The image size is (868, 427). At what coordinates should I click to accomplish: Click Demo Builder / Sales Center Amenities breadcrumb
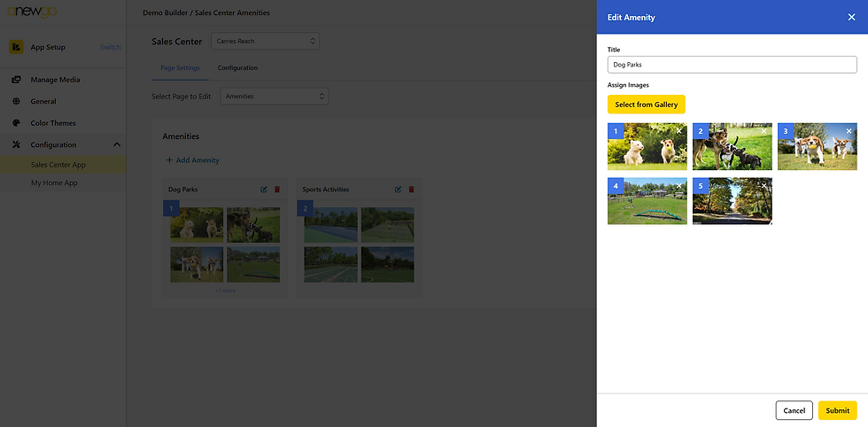(x=206, y=12)
